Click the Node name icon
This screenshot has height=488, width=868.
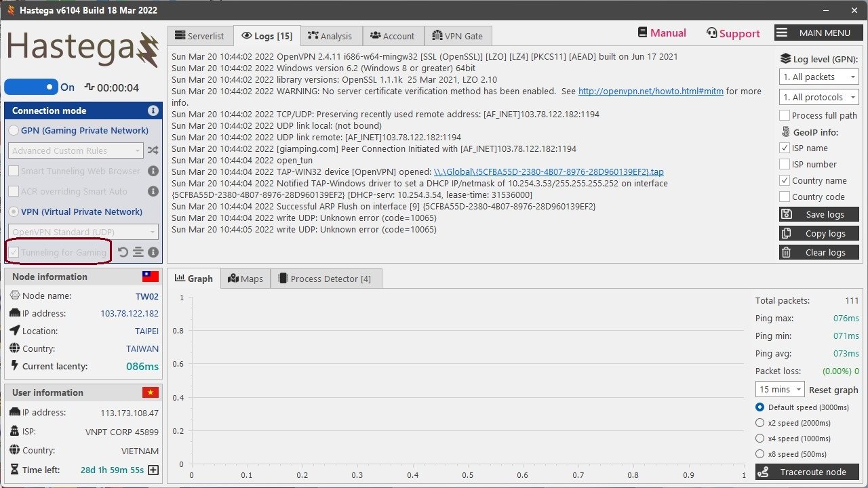15,296
